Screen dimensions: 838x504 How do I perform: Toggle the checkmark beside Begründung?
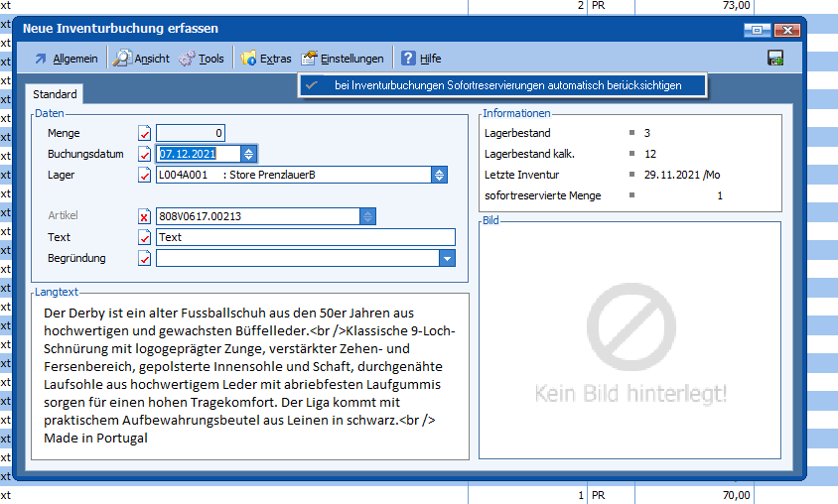coord(145,258)
